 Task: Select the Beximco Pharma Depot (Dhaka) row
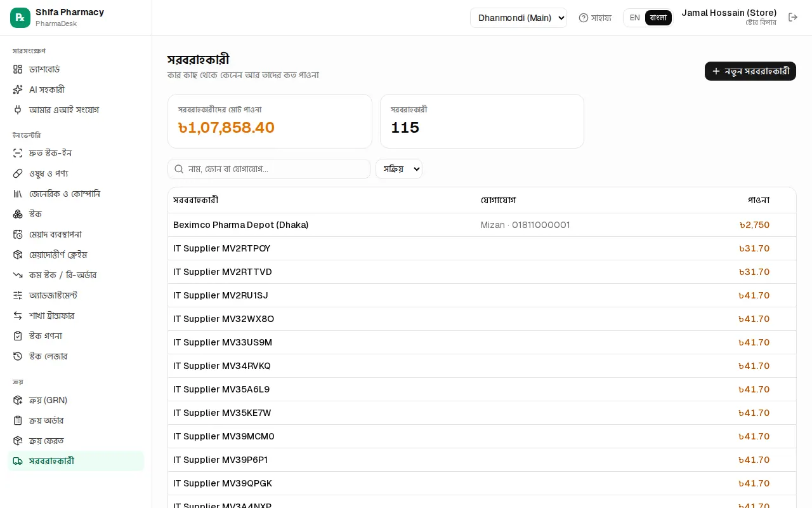pyautogui.click(x=481, y=225)
